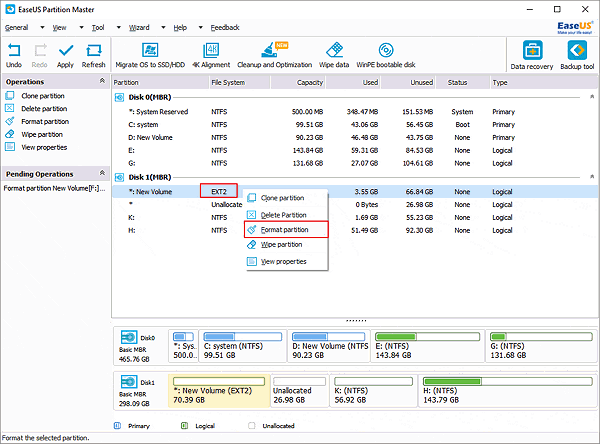Open the dropdown arrow next to Help
600x444 pixels.
pos(201,28)
